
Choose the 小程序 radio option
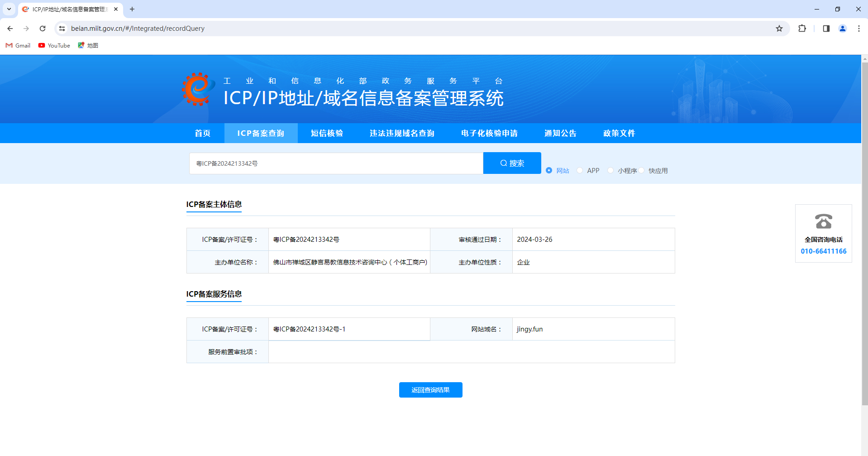coord(610,170)
